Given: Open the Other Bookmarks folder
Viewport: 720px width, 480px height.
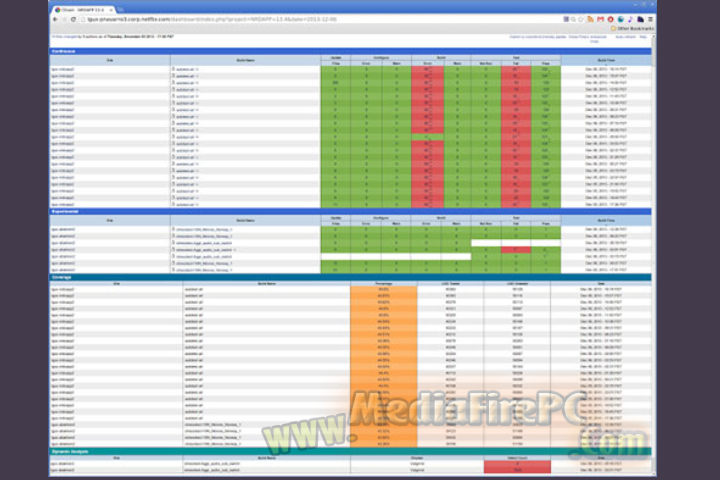Looking at the screenshot, I should [x=633, y=28].
